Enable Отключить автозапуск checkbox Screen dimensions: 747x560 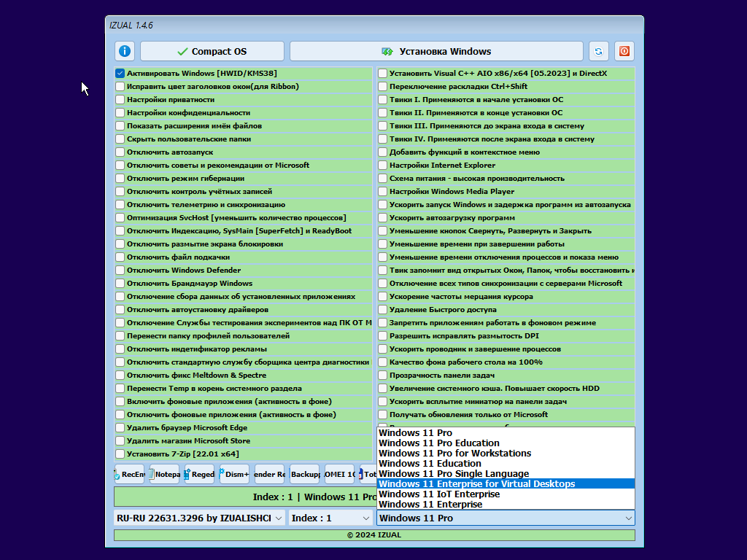[x=120, y=152]
